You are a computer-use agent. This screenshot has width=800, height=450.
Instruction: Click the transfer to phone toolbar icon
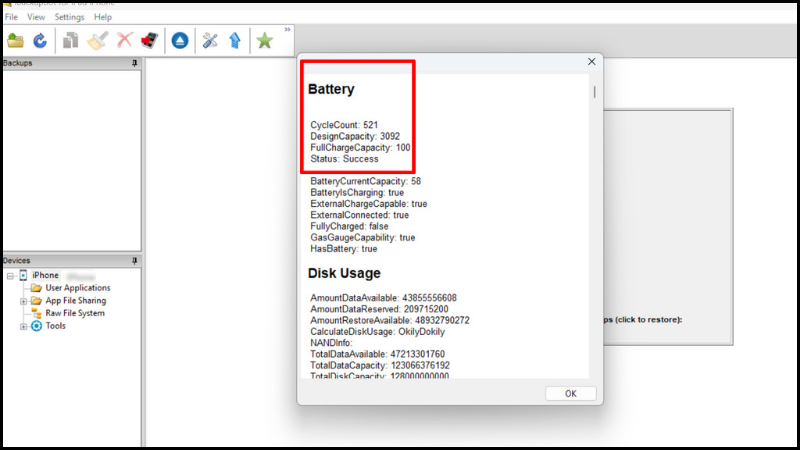coord(151,41)
